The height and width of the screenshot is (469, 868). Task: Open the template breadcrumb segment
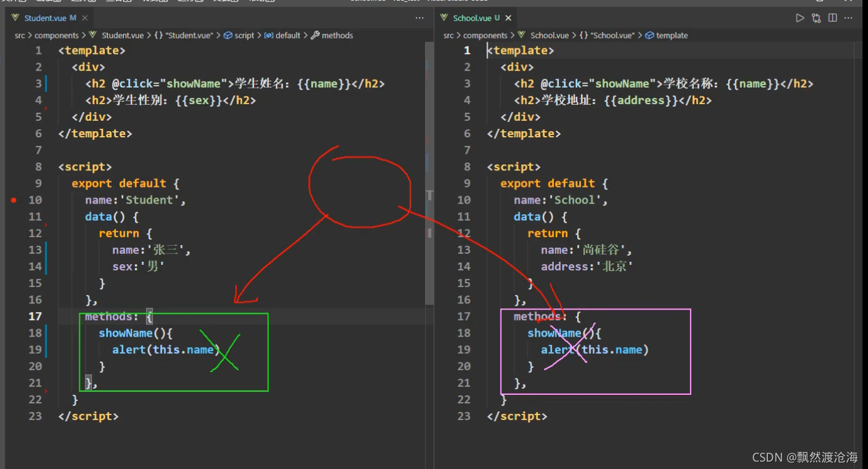click(x=667, y=36)
